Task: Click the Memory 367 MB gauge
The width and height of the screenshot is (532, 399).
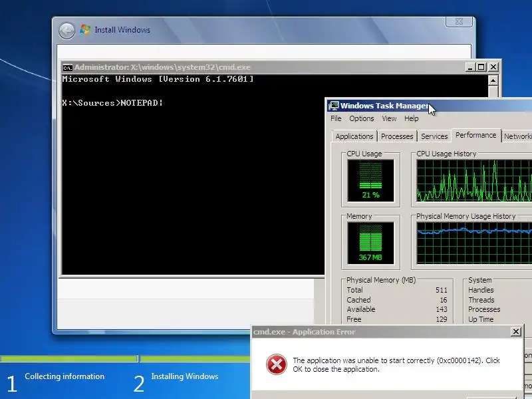Action: 370,243
